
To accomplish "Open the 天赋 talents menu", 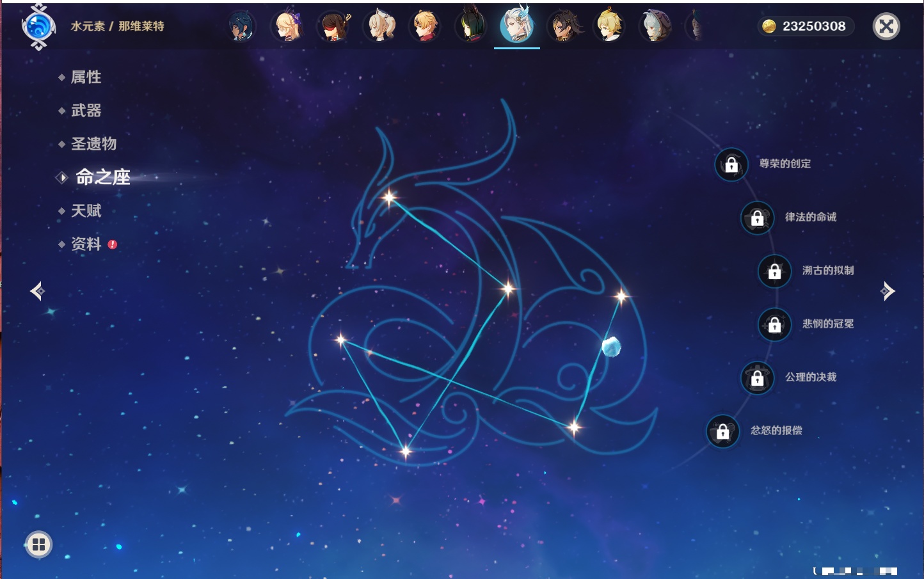I will tap(86, 210).
